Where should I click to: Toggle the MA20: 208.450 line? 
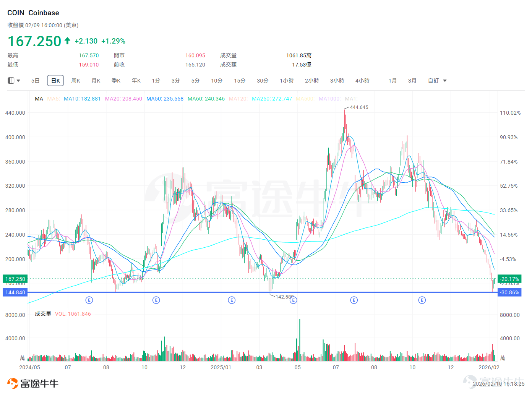(123, 99)
